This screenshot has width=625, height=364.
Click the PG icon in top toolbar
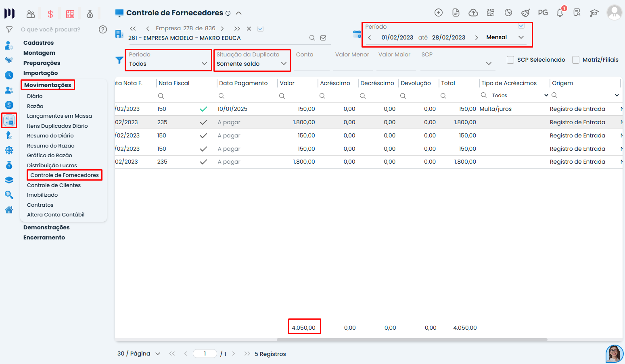(x=543, y=13)
